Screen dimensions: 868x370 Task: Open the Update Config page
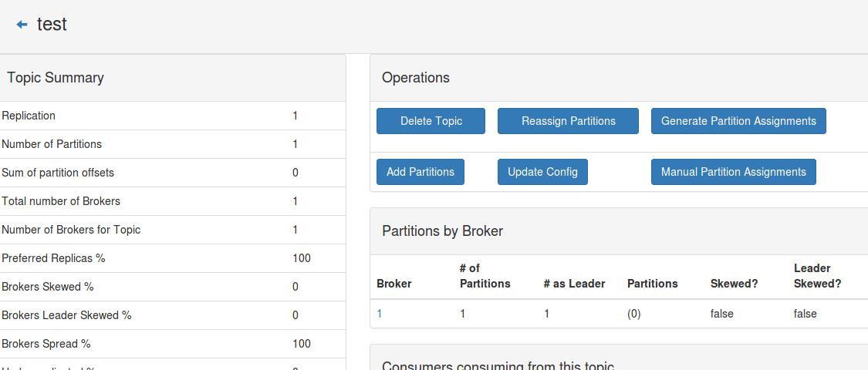click(542, 172)
